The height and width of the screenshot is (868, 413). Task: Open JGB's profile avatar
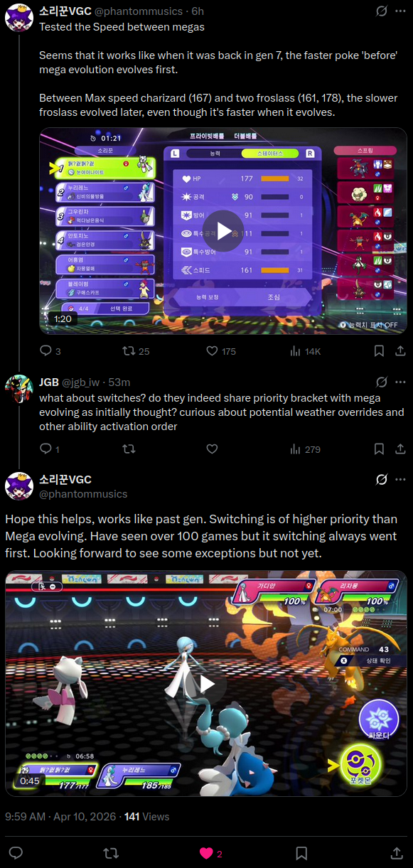19,390
